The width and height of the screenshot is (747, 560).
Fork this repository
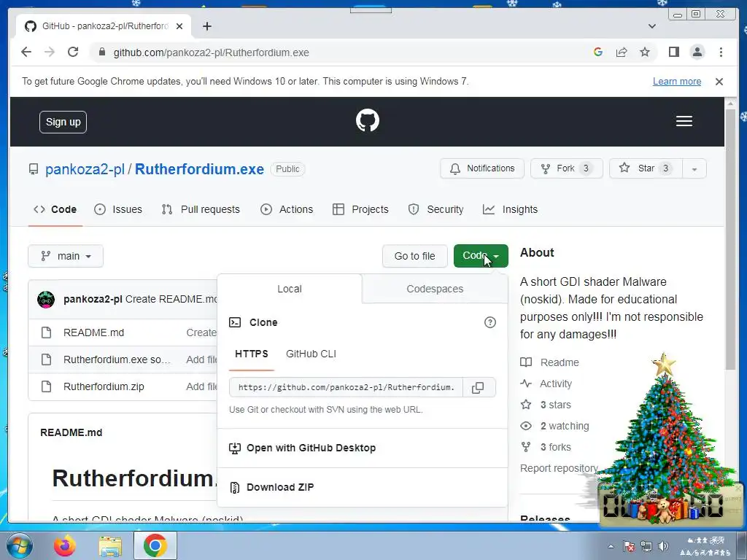(566, 168)
